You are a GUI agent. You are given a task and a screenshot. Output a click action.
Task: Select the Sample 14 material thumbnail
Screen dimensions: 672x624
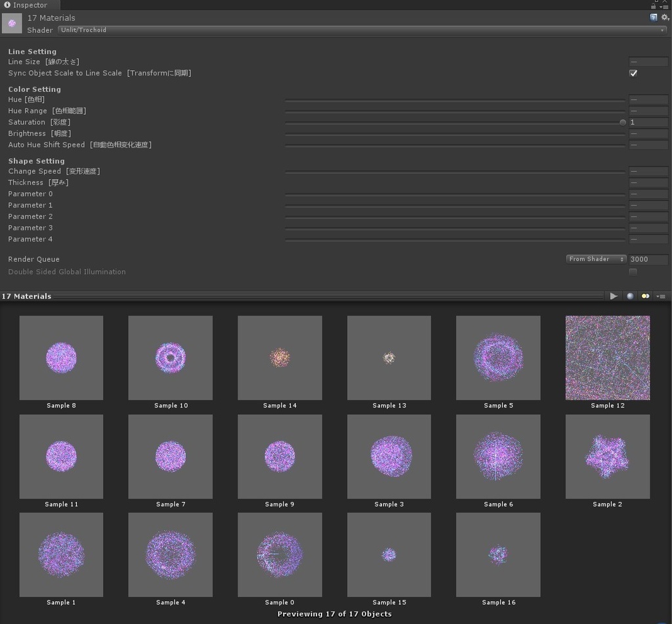click(x=280, y=358)
